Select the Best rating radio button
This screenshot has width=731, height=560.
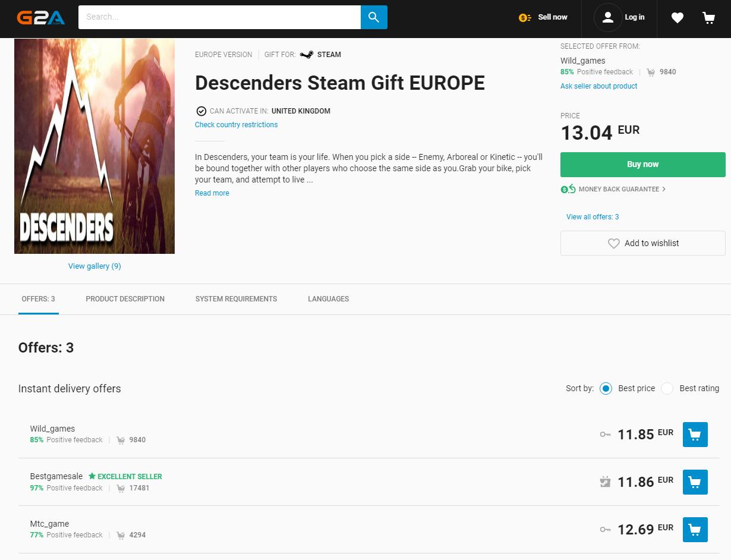667,388
